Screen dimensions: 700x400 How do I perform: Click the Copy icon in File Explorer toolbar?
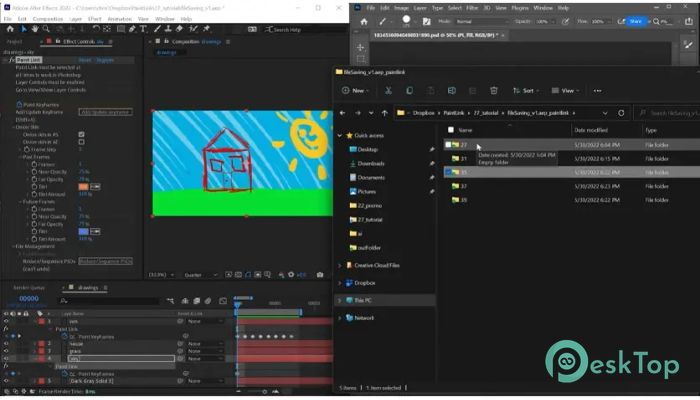pos(409,91)
